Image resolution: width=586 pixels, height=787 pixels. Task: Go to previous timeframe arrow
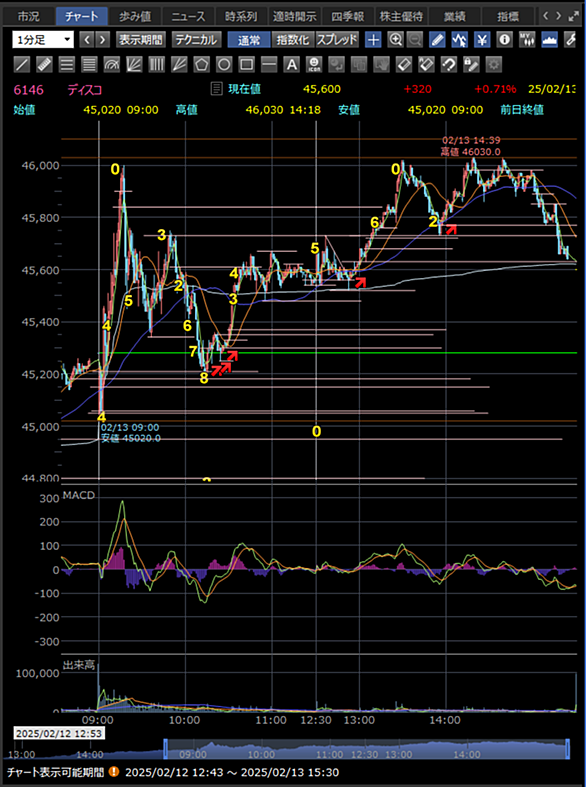[x=87, y=40]
